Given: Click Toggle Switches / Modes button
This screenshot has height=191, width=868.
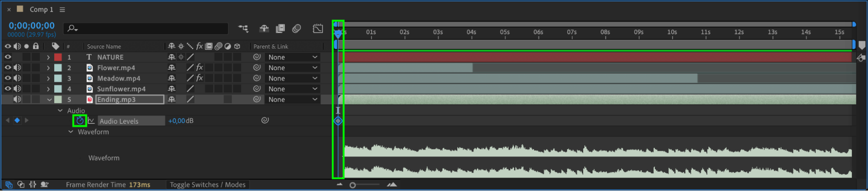Looking at the screenshot, I should coord(208,185).
